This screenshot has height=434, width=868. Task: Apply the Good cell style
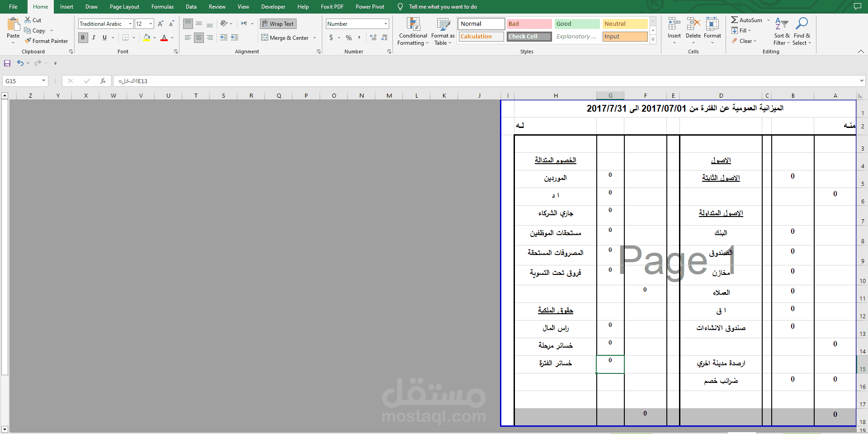[577, 23]
